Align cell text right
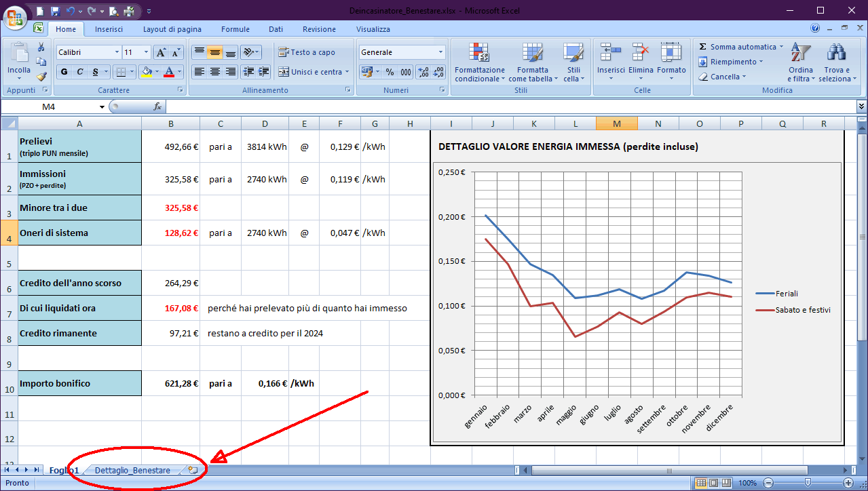 (230, 72)
